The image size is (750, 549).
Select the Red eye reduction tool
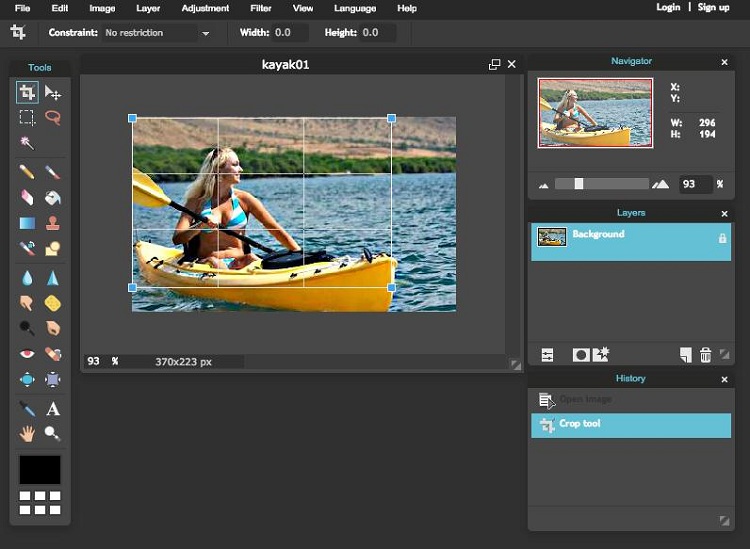[x=27, y=353]
